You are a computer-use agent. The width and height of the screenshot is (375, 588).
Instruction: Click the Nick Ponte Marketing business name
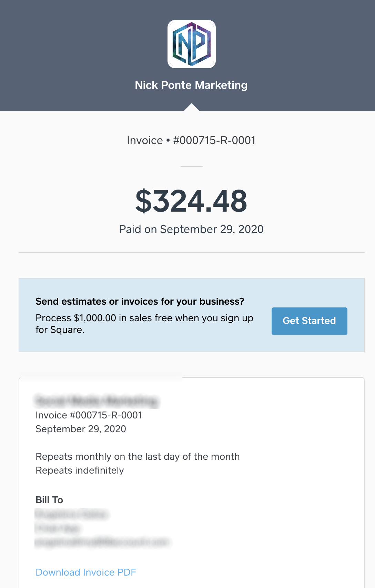tap(191, 85)
